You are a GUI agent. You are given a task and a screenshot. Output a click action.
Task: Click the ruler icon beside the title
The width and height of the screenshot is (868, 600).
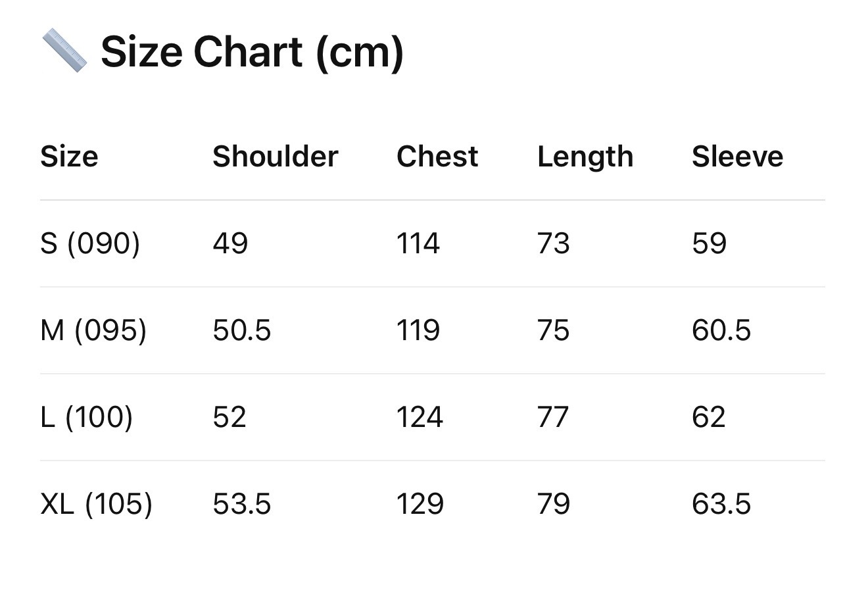point(64,51)
